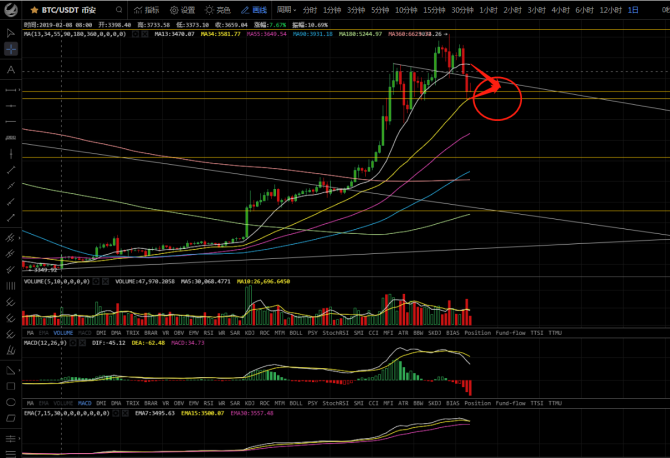Select the triangle shape tool
Viewport: 670px width, 458px height.
coord(11,370)
